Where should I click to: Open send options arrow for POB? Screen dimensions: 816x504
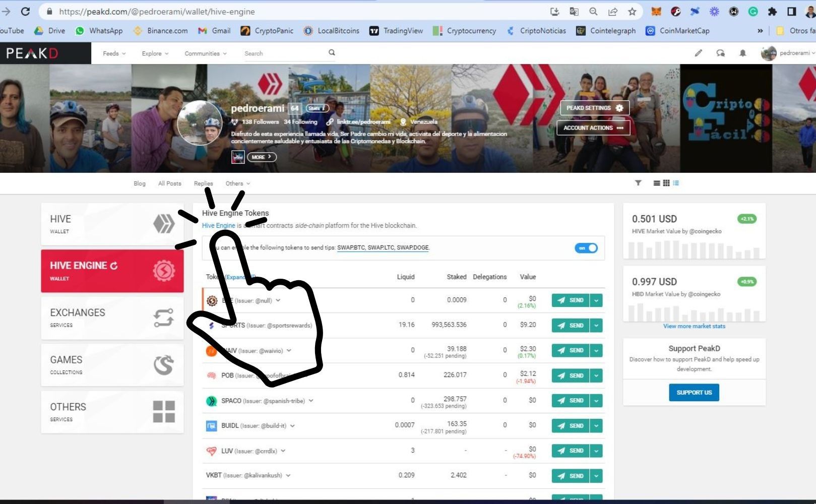pyautogui.click(x=596, y=375)
